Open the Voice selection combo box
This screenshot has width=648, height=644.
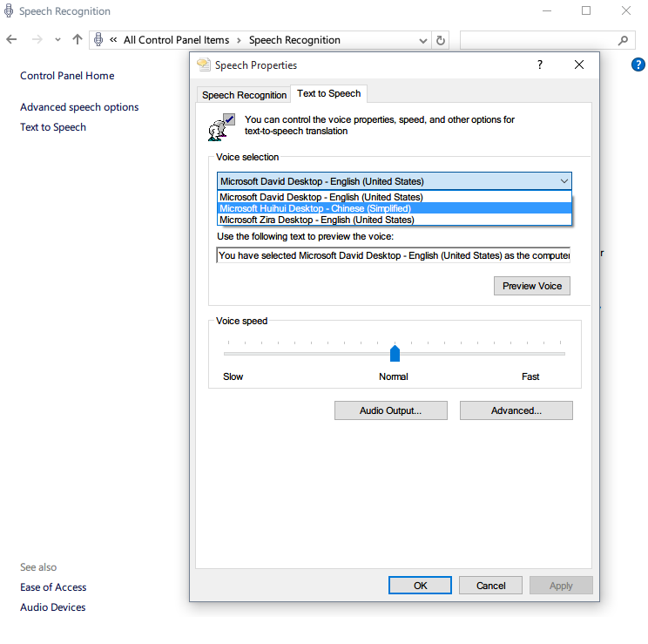pos(395,181)
